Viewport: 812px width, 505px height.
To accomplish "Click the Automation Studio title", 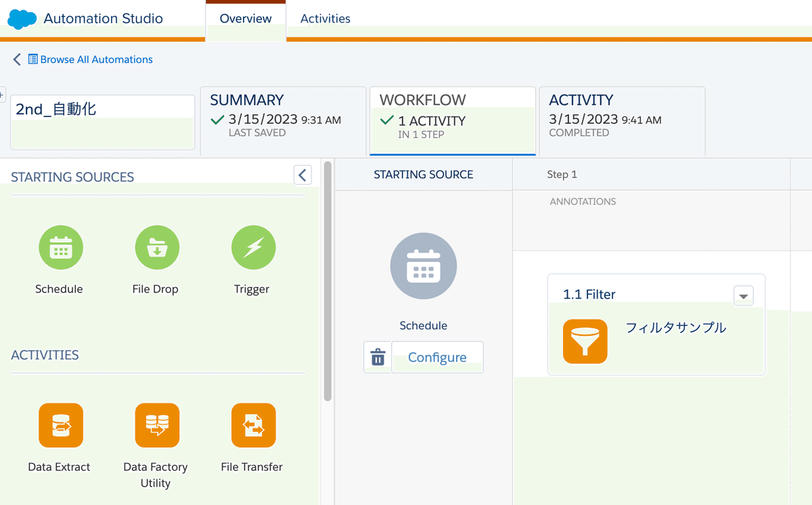I will 104,19.
